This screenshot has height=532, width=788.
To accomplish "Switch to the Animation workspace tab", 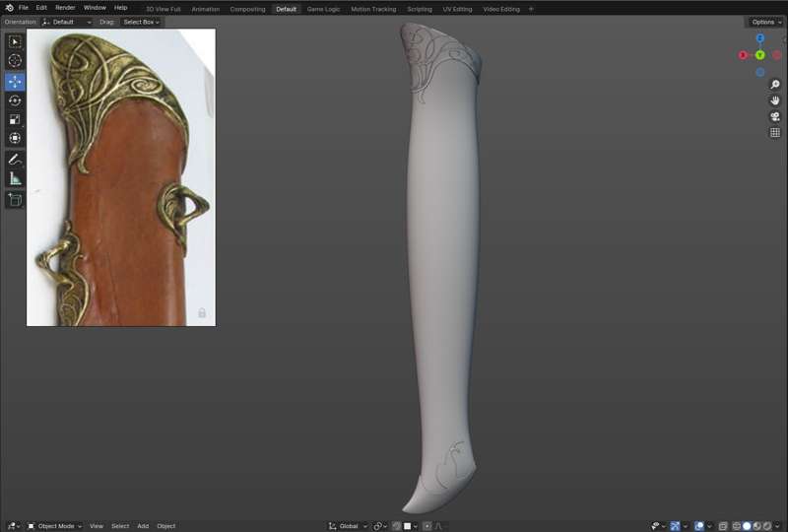I will 205,9.
